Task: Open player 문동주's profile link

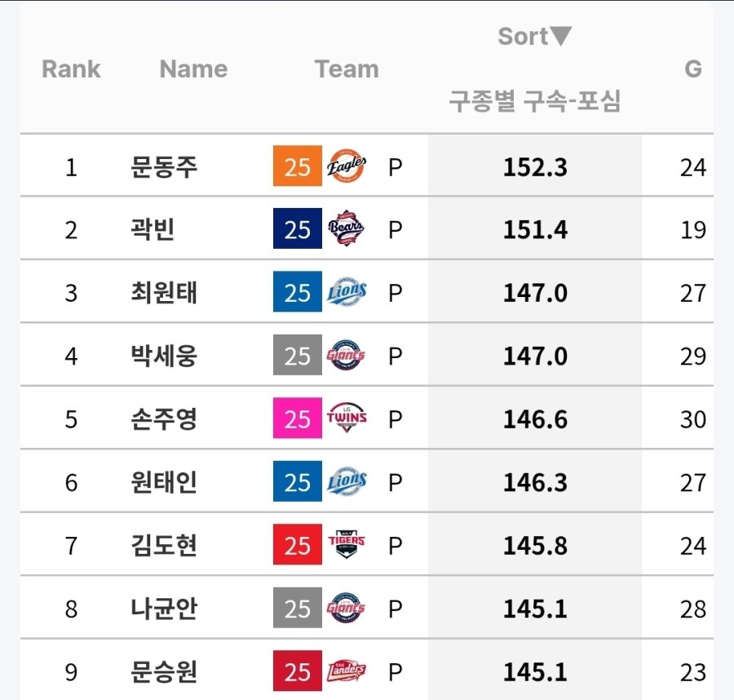Action: [x=164, y=166]
